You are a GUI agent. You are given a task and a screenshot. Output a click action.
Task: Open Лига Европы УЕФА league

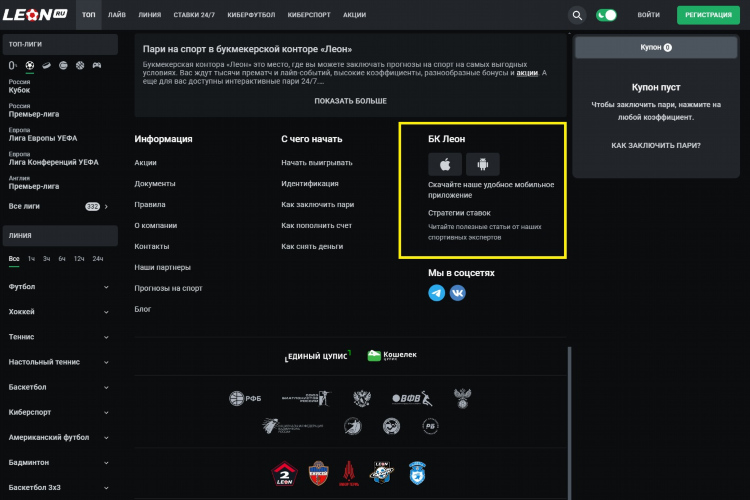43,134
